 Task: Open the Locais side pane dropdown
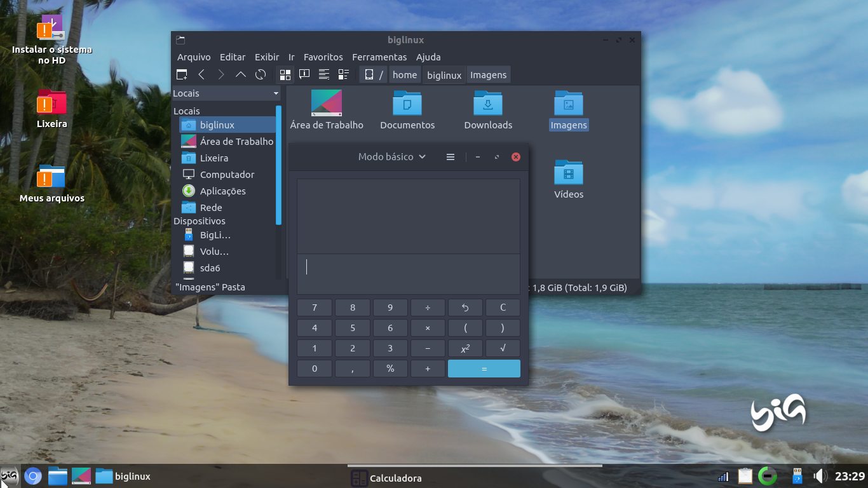click(x=226, y=93)
